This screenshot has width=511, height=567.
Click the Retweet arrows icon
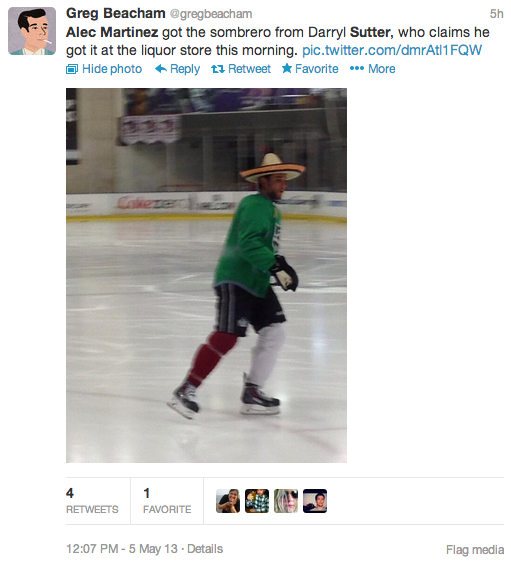[218, 69]
